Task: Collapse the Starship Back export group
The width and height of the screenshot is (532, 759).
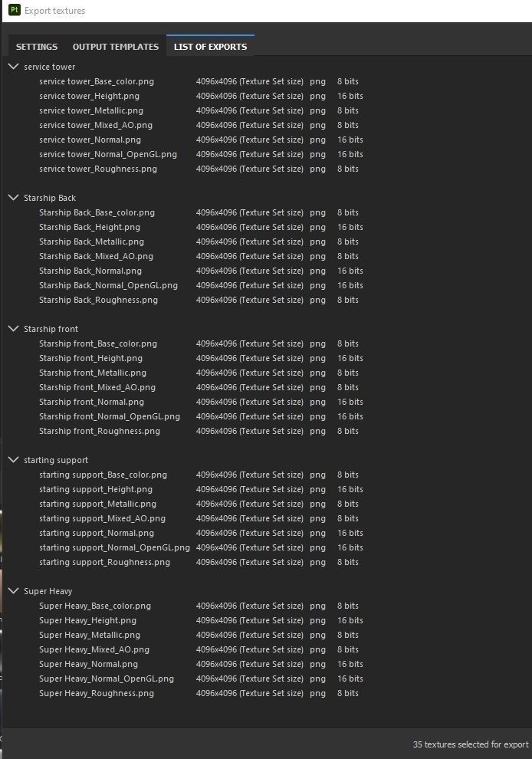Action: pyautogui.click(x=13, y=198)
